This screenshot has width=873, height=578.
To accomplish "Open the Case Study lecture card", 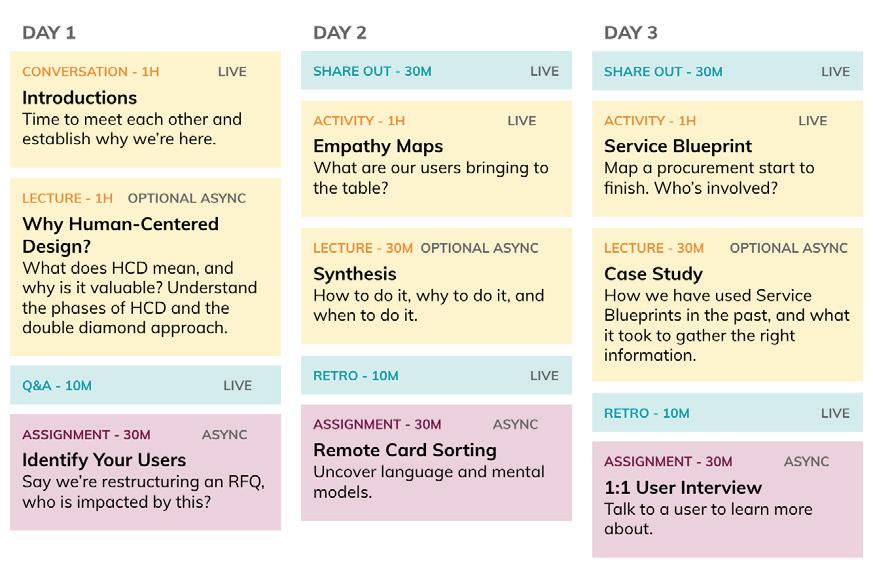I will tap(727, 305).
